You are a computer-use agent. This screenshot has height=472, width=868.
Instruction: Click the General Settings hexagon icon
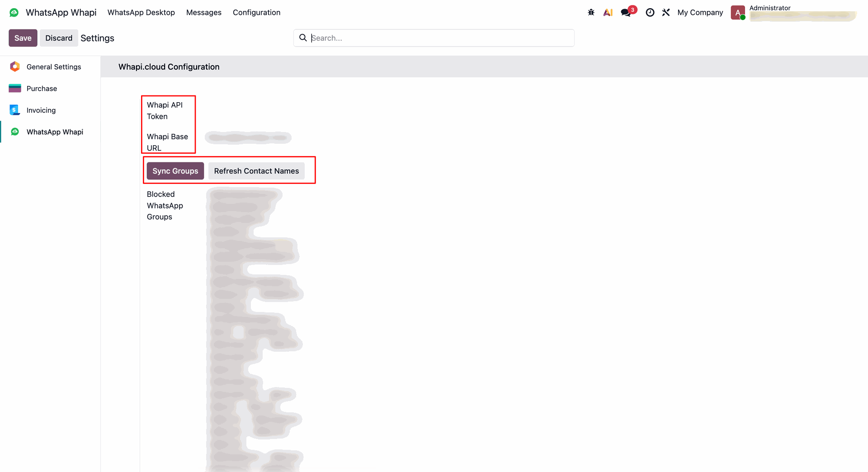pos(15,67)
